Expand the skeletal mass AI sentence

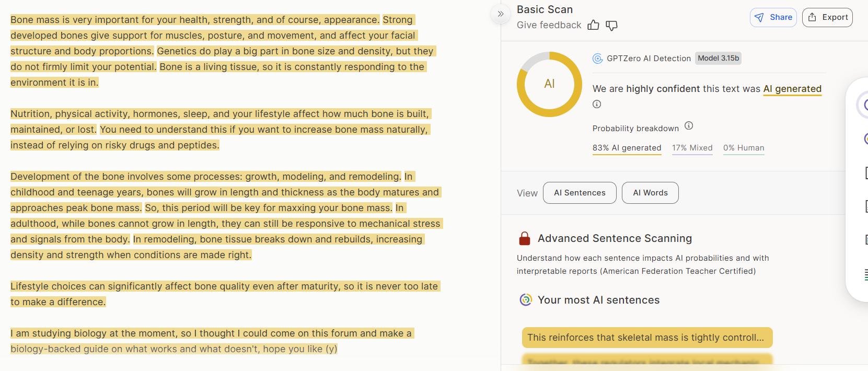click(x=647, y=338)
